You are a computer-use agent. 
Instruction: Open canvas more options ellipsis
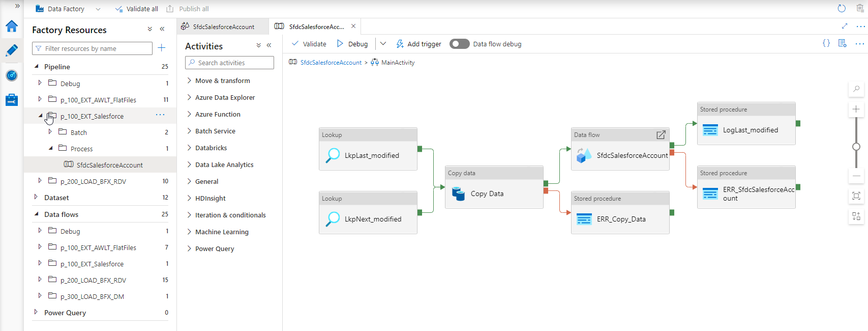click(x=860, y=44)
